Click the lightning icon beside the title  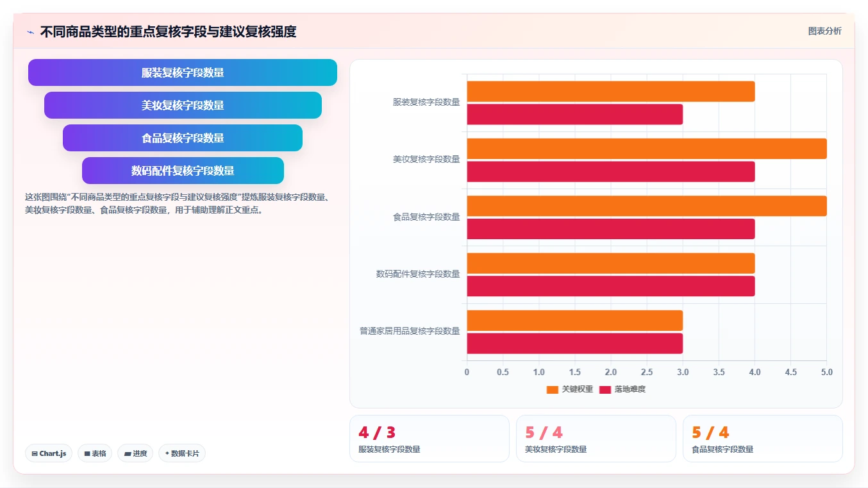30,32
